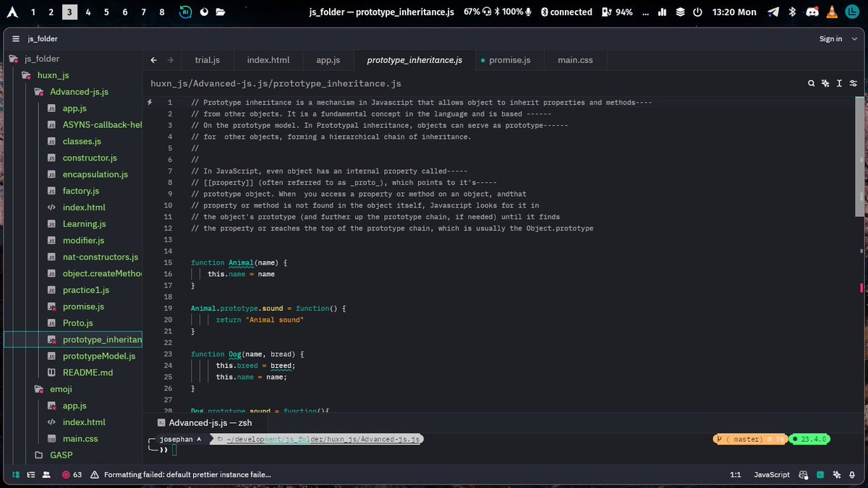This screenshot has width=868, height=488.
Task: Go forward with the right arrow navigation button
Action: point(170,60)
